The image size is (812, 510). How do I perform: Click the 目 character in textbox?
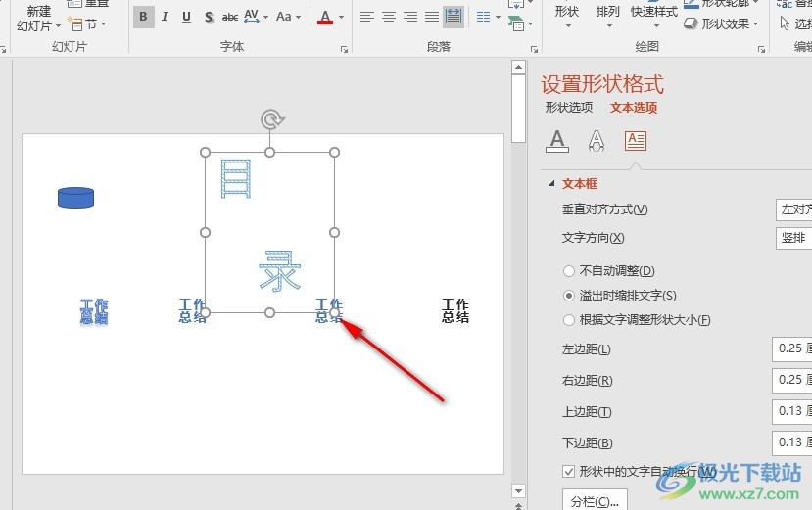pyautogui.click(x=236, y=178)
